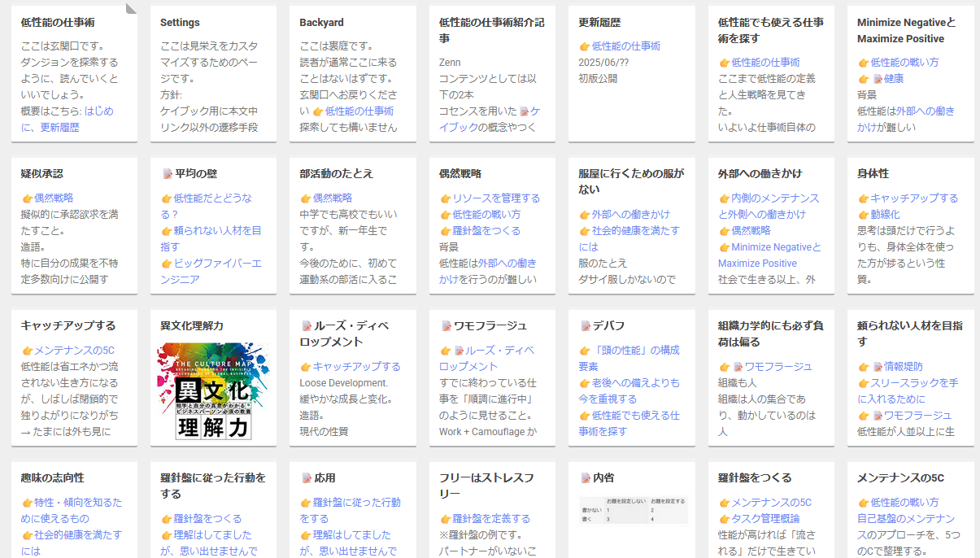Click the memo icon before 内省 title
Screen dimensions: 980x558
[586, 477]
